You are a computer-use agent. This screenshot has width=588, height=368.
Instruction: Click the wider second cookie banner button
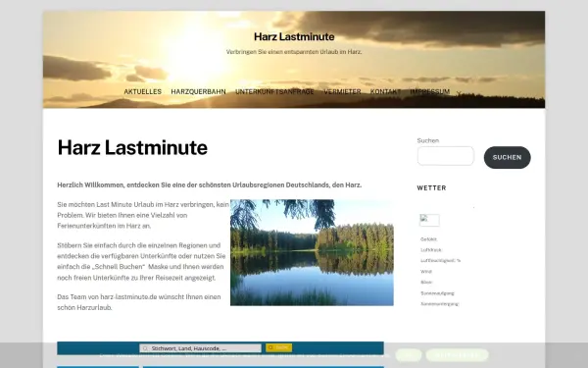tap(457, 355)
